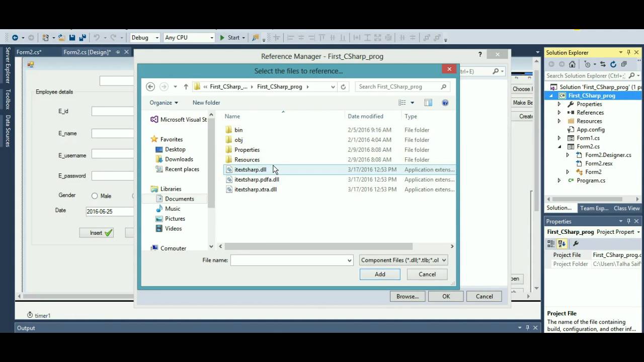The width and height of the screenshot is (644, 362).
Task: Select the Male radio button
Action: pos(95,196)
